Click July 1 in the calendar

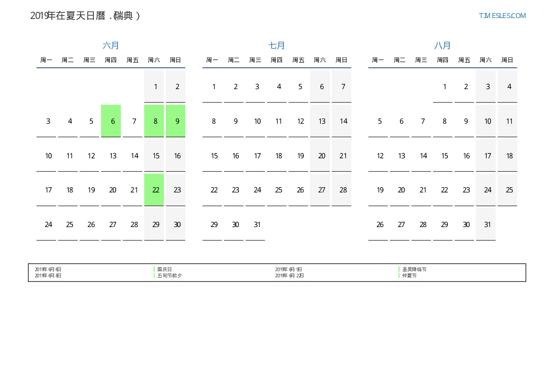click(x=214, y=87)
